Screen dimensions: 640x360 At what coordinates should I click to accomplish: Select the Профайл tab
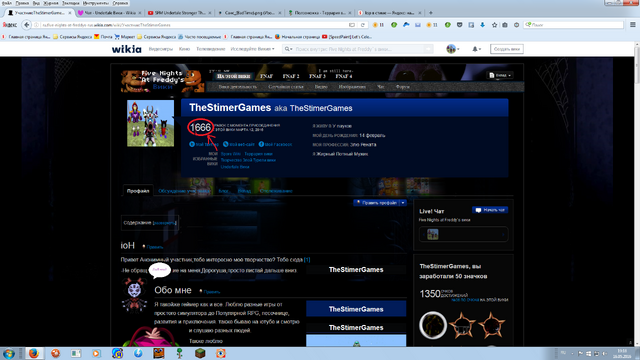click(x=138, y=191)
